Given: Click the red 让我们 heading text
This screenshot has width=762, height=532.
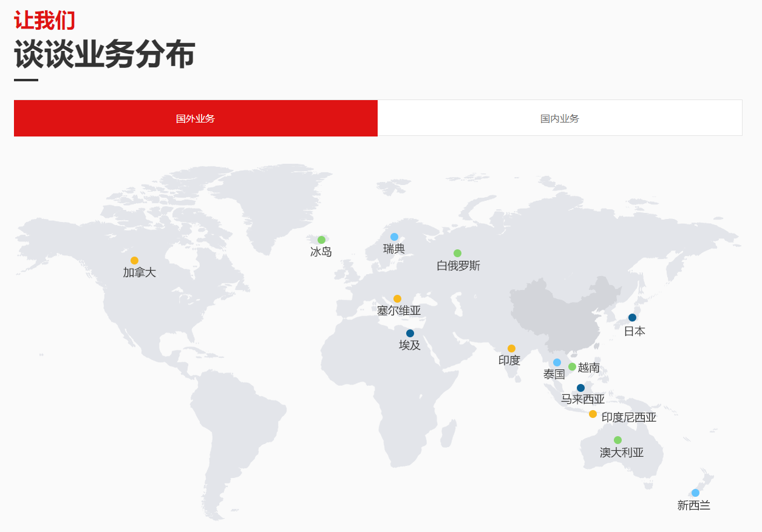Looking at the screenshot, I should point(44,20).
